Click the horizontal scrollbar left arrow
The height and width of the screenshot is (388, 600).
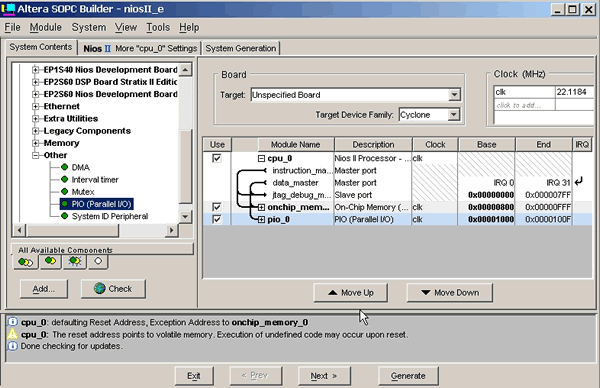click(20, 230)
